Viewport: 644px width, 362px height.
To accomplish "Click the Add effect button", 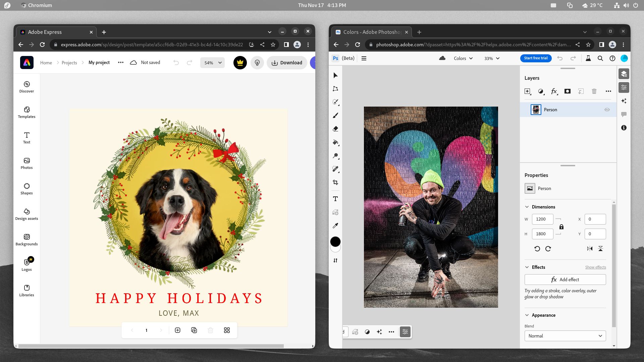I will tap(565, 279).
